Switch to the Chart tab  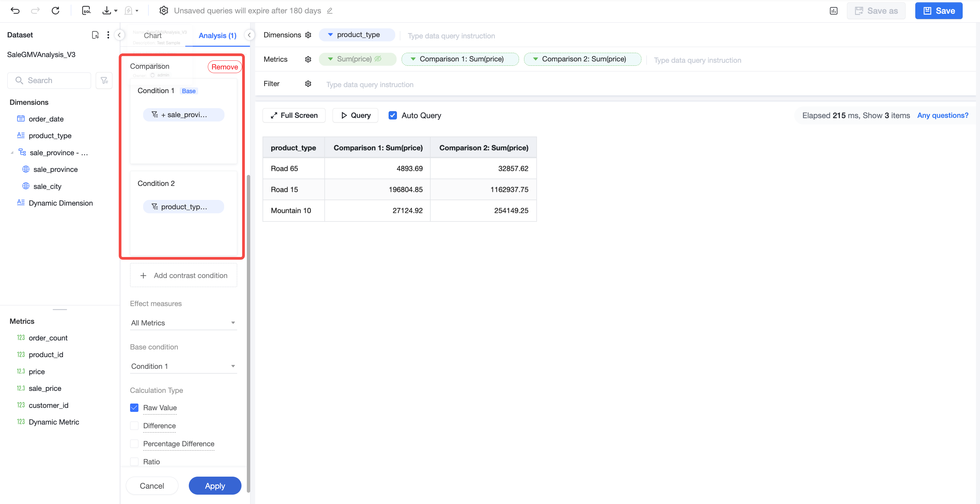coord(152,35)
